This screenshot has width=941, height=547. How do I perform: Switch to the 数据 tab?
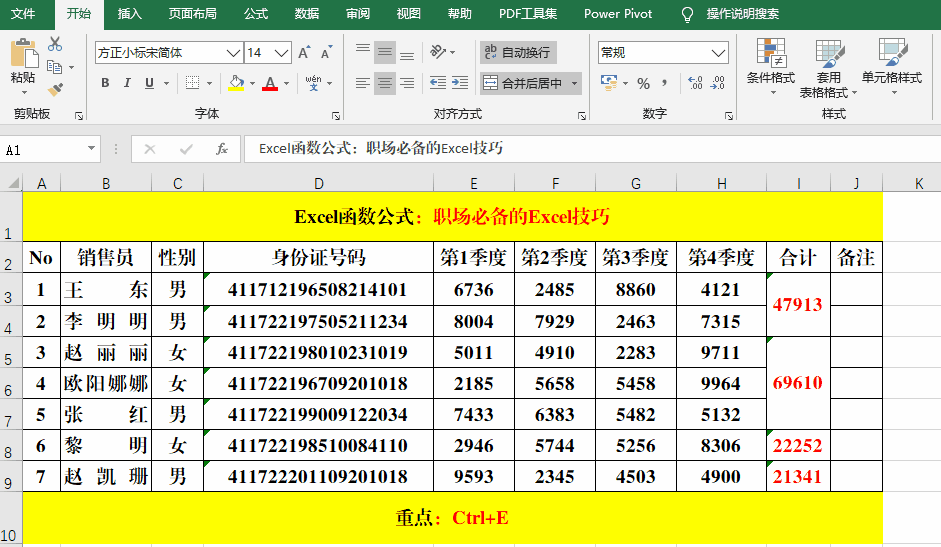coord(307,14)
